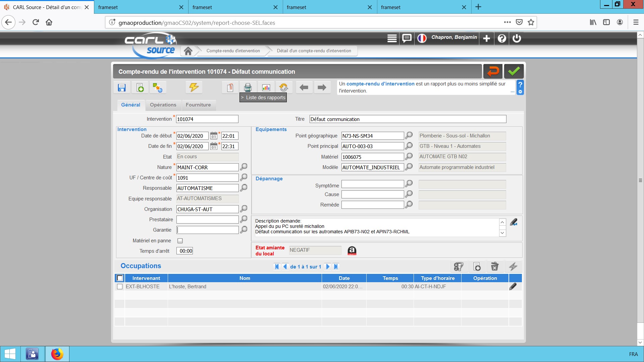Click the green checkmark validate button

click(514, 71)
